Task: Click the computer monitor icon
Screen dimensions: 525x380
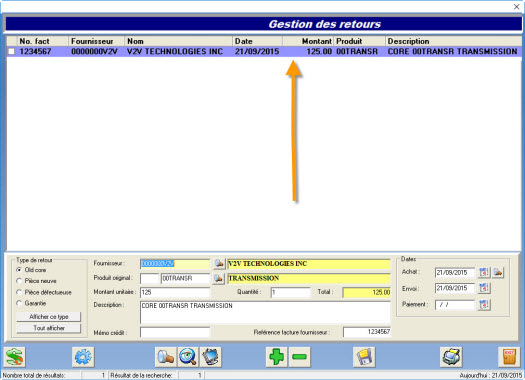Action: (210, 357)
